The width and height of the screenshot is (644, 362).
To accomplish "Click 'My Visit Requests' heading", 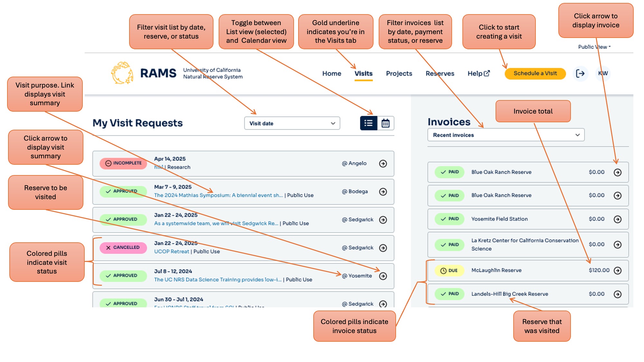I will [x=137, y=123].
